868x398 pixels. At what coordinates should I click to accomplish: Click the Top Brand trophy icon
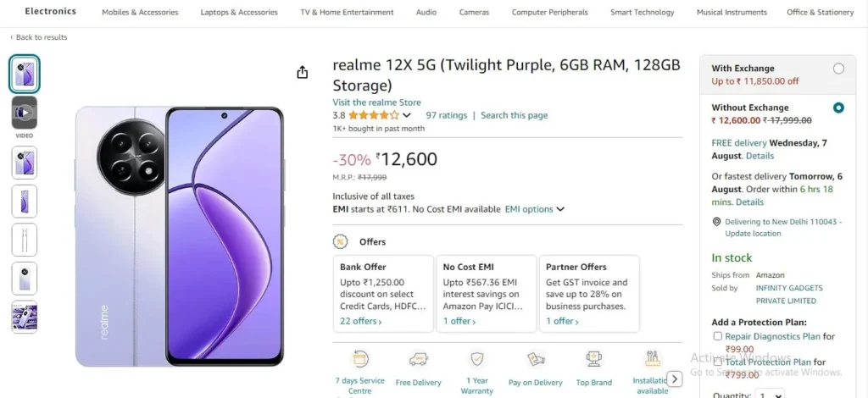(594, 359)
